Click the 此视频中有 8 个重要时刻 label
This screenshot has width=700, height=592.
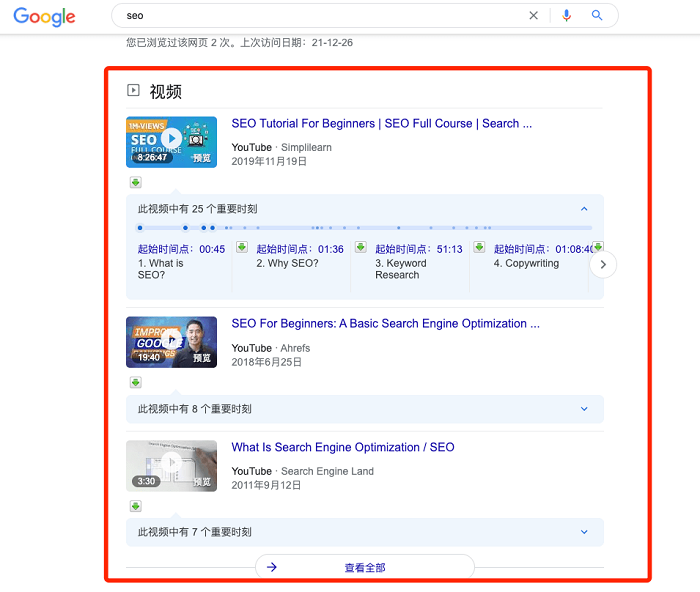coord(194,409)
